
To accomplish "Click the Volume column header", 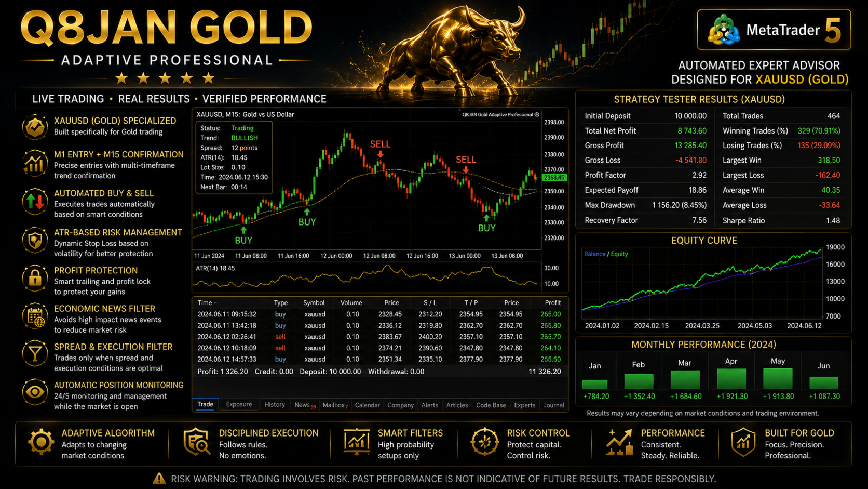I will 351,302.
